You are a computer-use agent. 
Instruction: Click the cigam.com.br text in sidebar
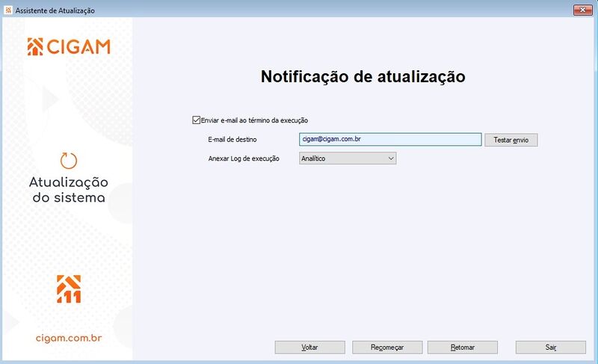click(x=69, y=338)
